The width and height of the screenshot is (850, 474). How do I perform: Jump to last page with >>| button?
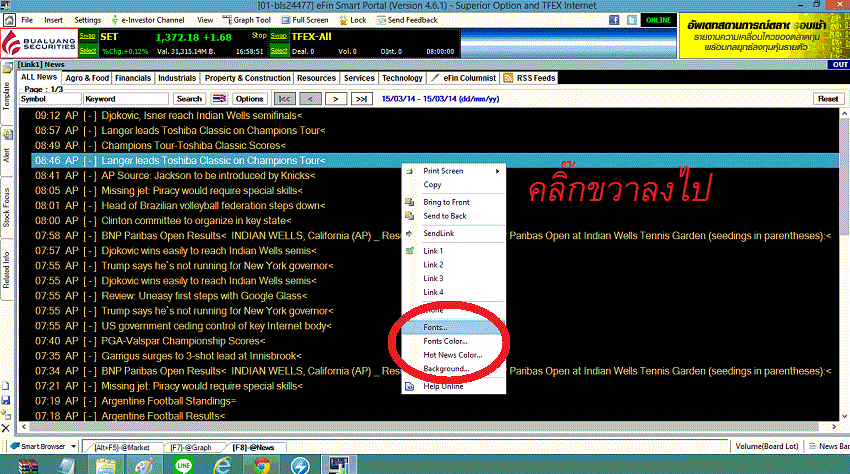click(x=362, y=99)
